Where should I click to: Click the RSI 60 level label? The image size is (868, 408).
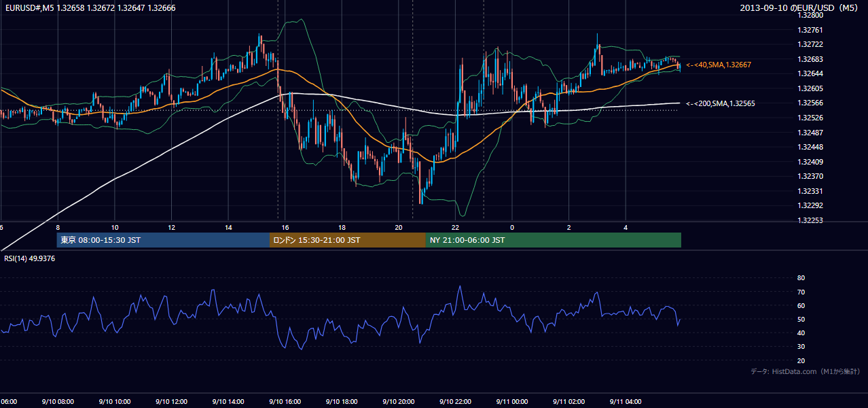(801, 305)
